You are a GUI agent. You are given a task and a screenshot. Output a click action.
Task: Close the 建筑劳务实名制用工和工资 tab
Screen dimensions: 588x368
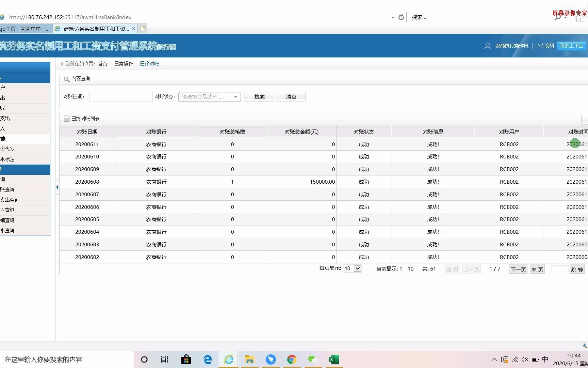pos(133,29)
